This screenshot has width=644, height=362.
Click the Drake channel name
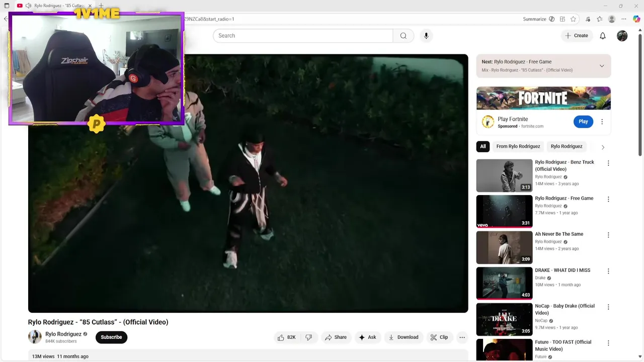point(540,278)
